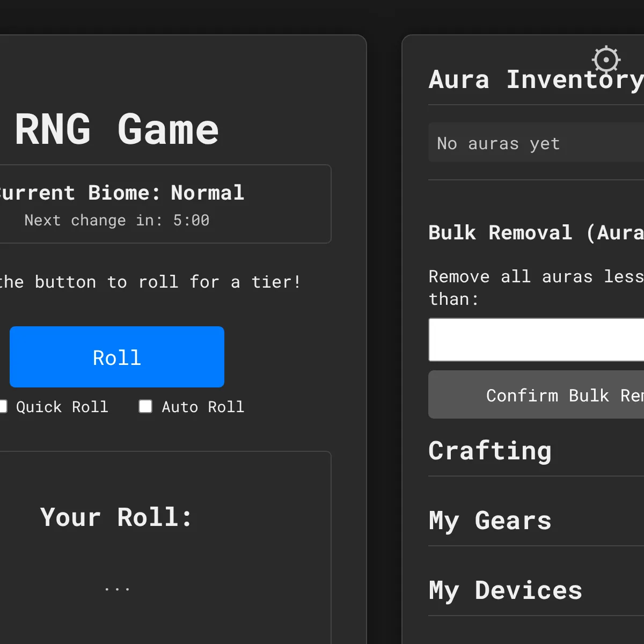Click the RNG Game title
Screen dimensions: 644x644
point(117,129)
